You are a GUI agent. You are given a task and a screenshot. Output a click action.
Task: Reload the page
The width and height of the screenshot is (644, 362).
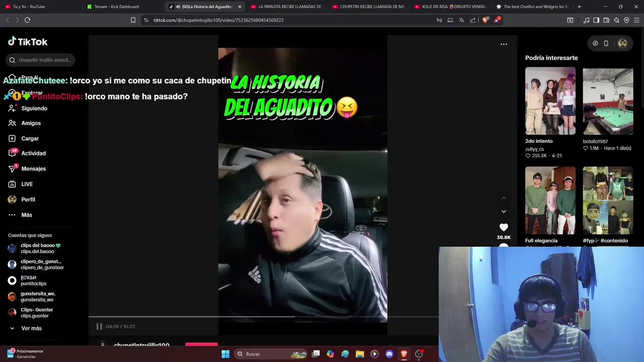pyautogui.click(x=27, y=20)
